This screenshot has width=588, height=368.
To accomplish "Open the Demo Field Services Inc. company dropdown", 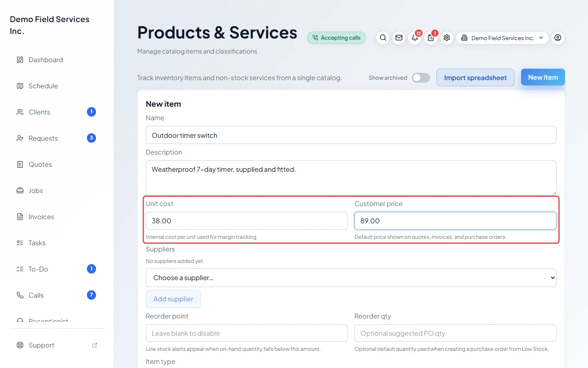I will [x=502, y=38].
